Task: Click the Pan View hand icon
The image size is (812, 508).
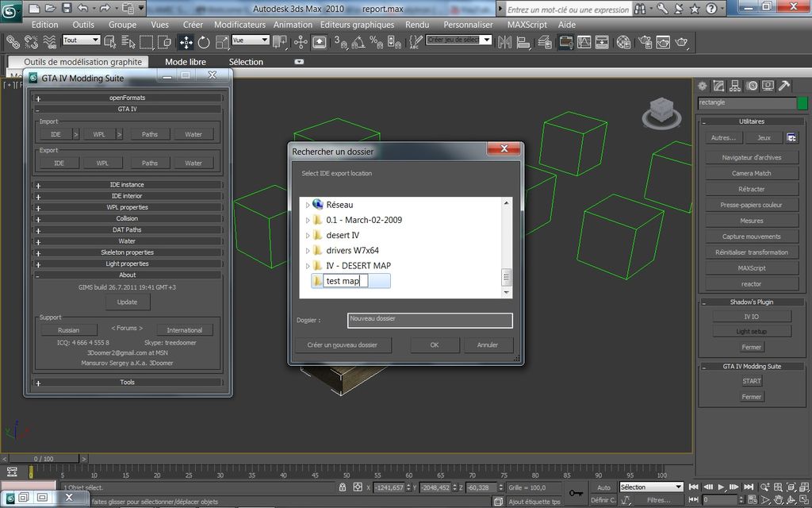Action: 779,500
